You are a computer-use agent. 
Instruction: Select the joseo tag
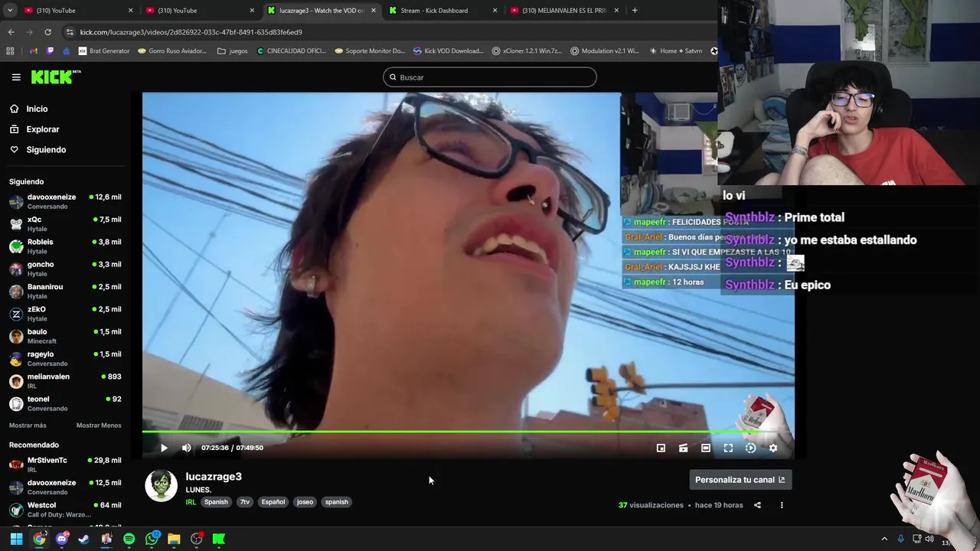point(305,502)
